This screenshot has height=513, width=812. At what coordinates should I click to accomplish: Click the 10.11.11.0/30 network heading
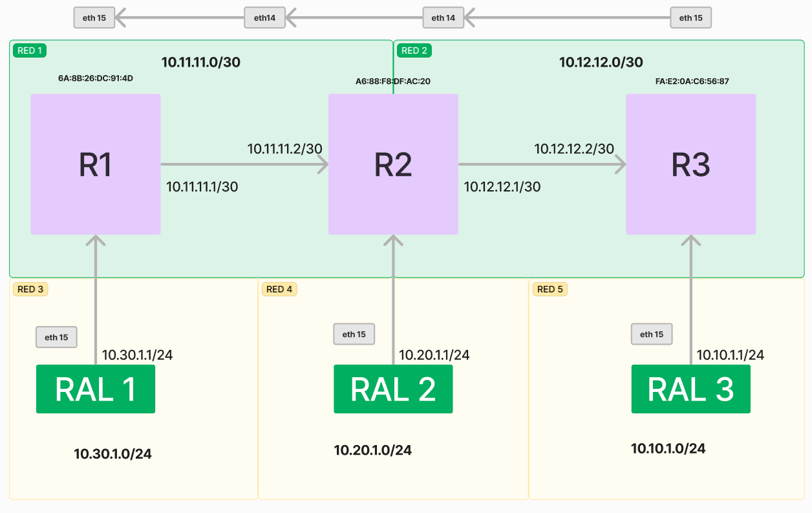(x=201, y=63)
